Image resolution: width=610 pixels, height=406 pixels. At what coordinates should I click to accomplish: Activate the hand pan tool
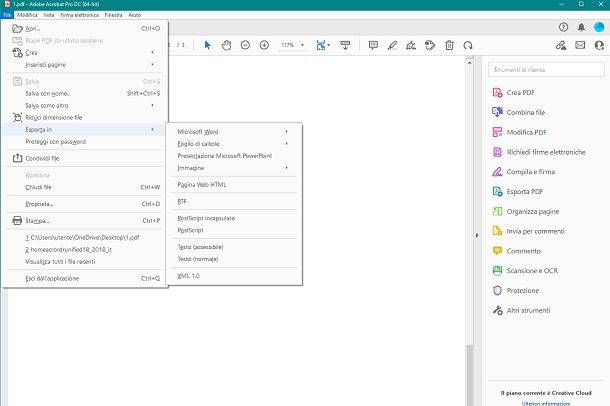[226, 45]
